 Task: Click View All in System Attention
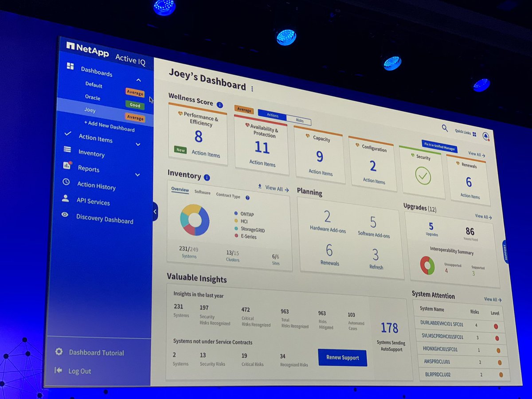click(x=493, y=300)
